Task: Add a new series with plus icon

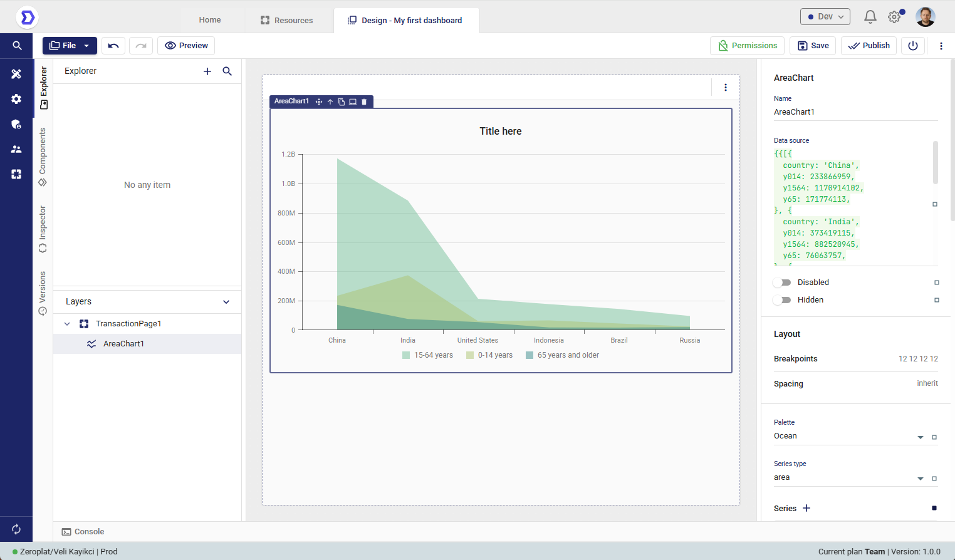Action: [806, 508]
